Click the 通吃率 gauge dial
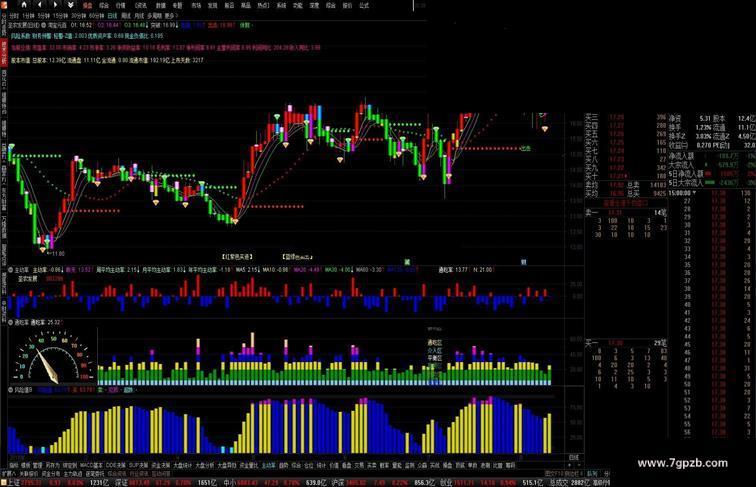This screenshot has width=756, height=487. pyautogui.click(x=52, y=357)
